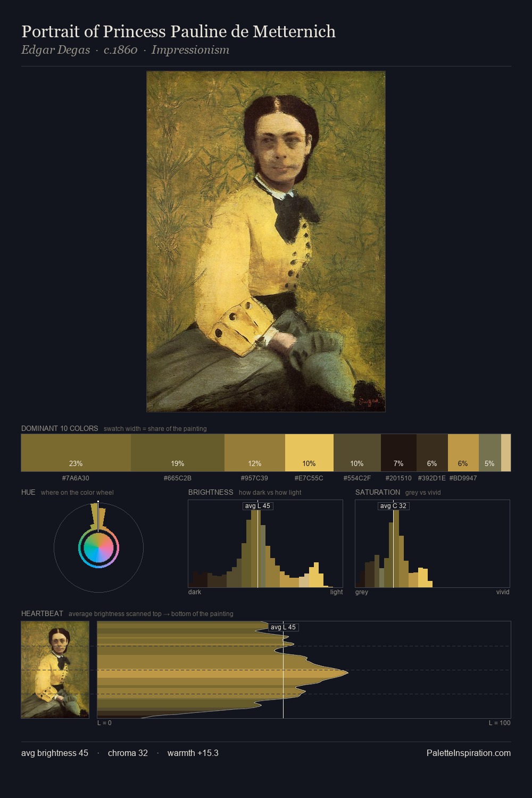
Task: Click the title 'Portrait of Princess Pauline de Metternich'
Action: 179,32
